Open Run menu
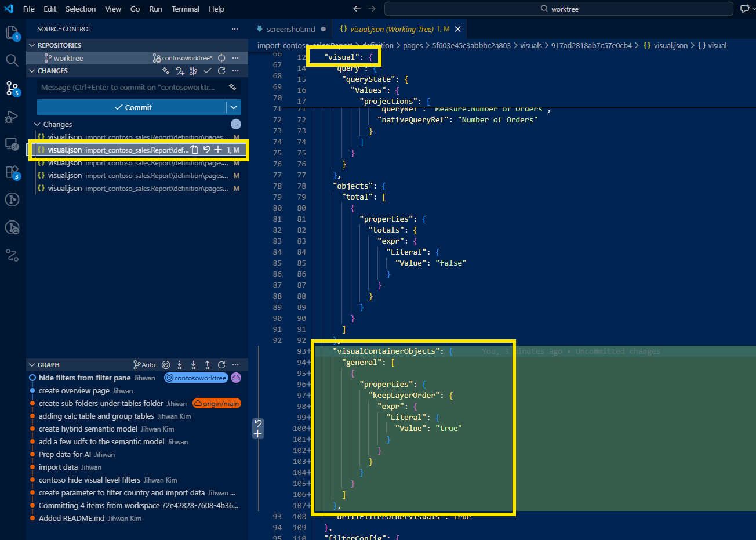 click(155, 9)
